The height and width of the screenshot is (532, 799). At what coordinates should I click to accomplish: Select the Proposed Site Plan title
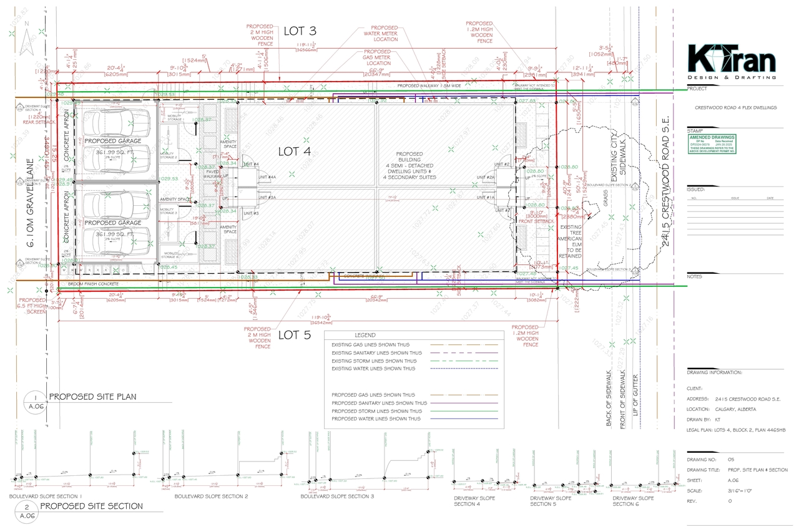coord(92,396)
